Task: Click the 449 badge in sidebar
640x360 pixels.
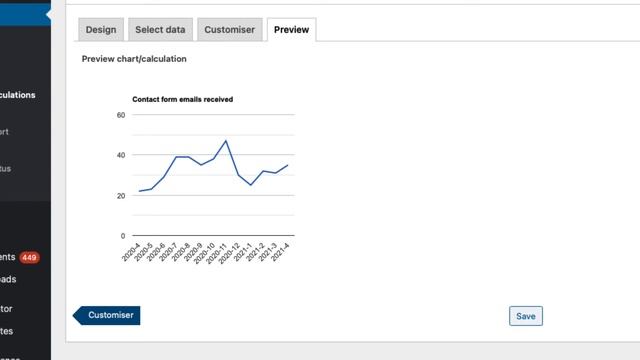Action: 29,258
